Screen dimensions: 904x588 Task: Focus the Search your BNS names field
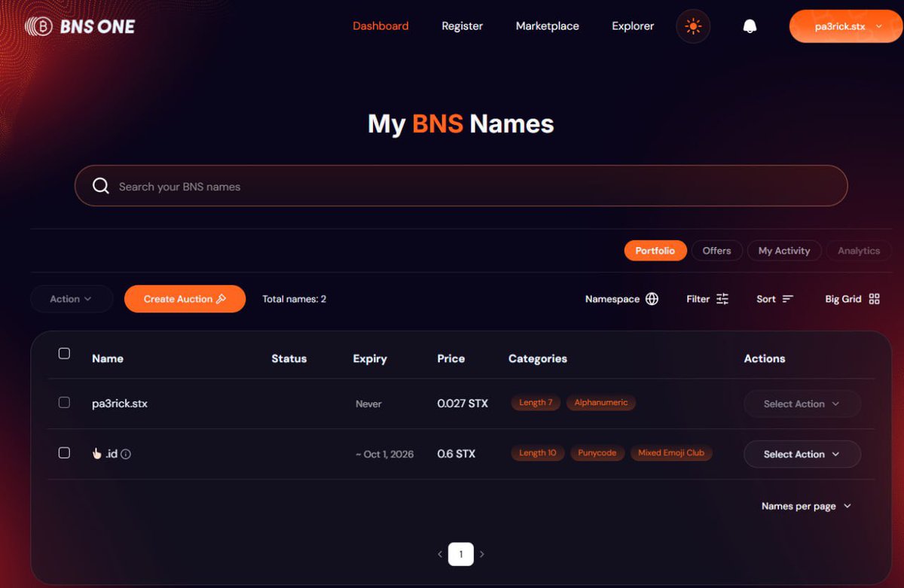tap(461, 186)
